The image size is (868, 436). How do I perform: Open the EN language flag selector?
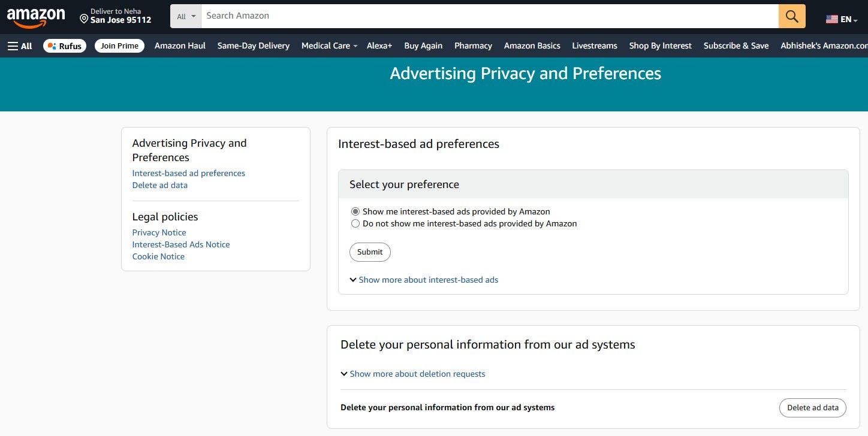pyautogui.click(x=842, y=19)
